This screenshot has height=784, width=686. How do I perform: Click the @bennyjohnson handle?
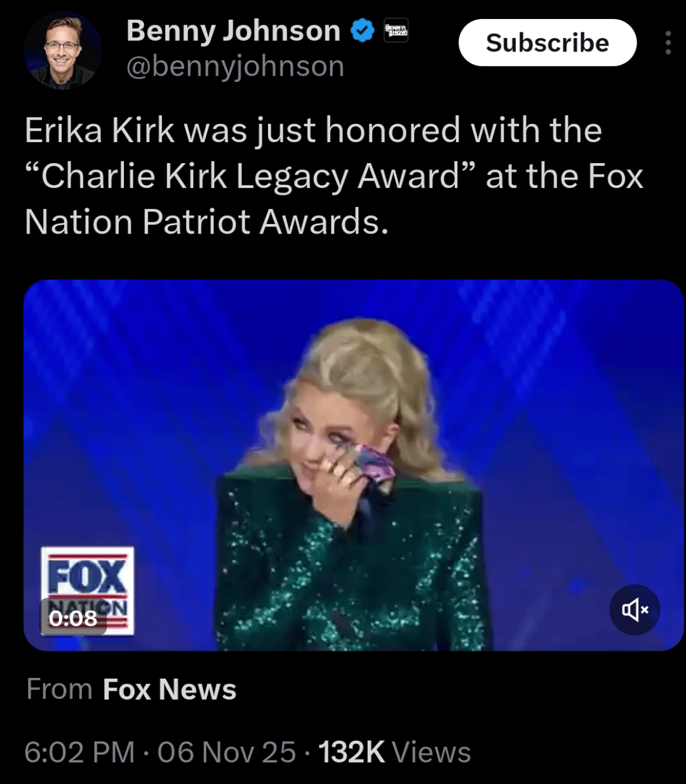pyautogui.click(x=235, y=66)
